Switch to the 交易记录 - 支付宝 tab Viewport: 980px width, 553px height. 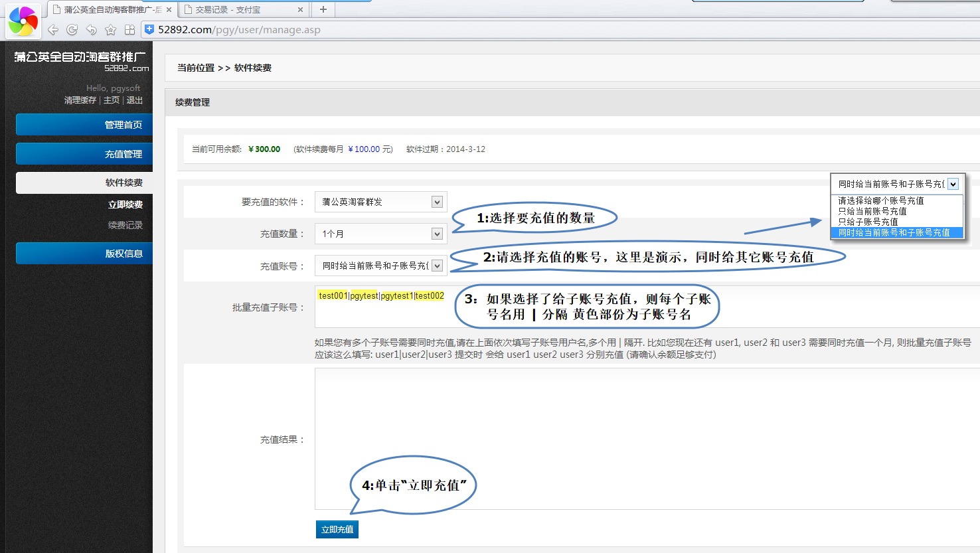click(x=244, y=10)
